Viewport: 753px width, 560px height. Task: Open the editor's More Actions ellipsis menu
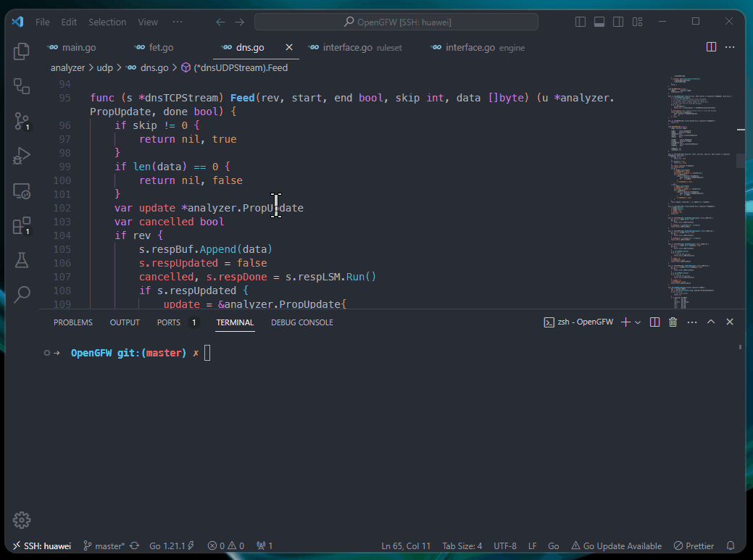click(x=729, y=47)
